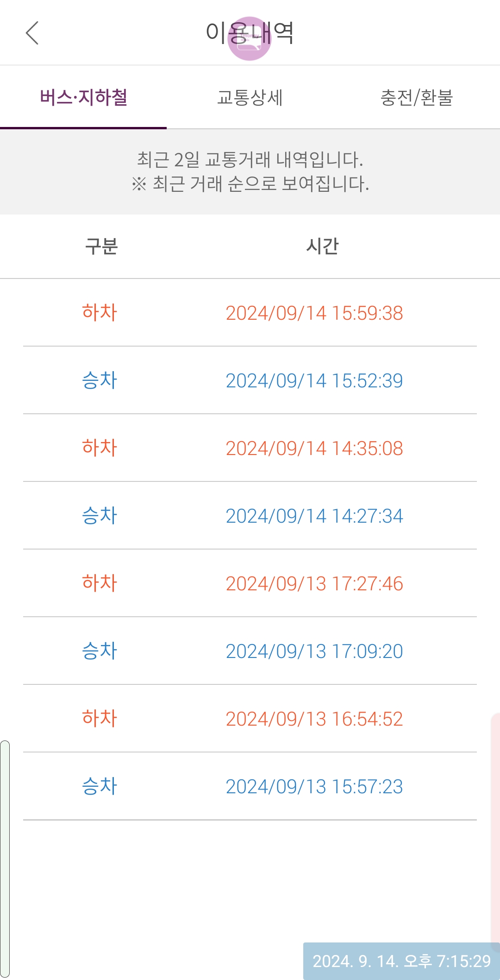This screenshot has height=980, width=500.
Task: Tap the 하차 row at 14:35:08
Action: [250, 448]
